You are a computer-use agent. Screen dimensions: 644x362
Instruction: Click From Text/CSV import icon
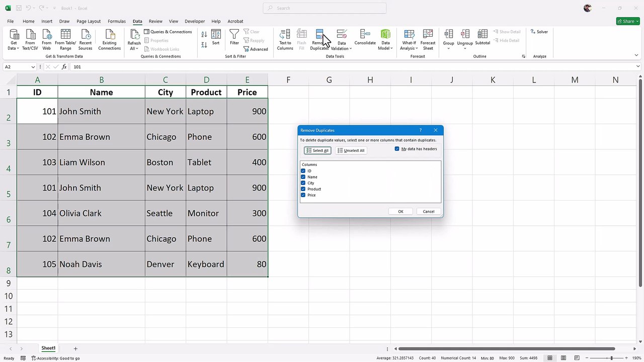point(30,39)
